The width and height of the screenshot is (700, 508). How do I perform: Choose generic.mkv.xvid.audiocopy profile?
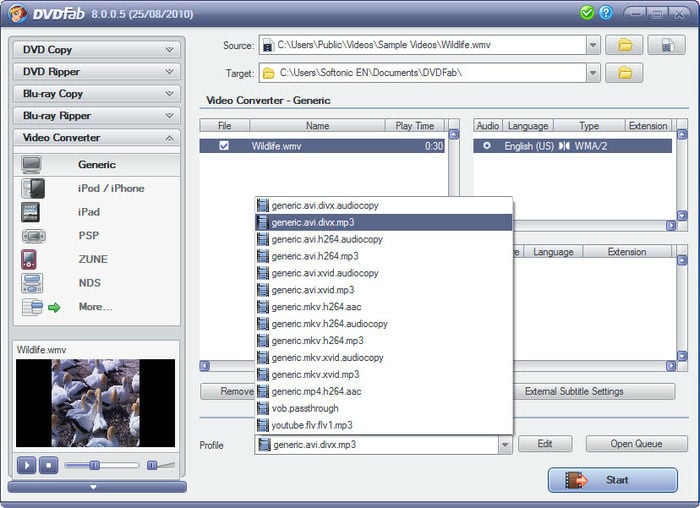click(384, 358)
